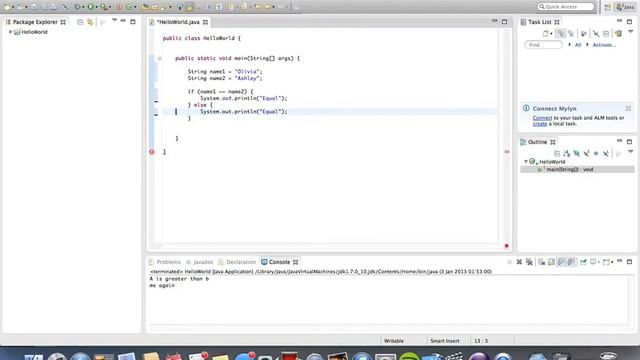Click the New Java Package icon
This screenshot has width=640, height=360.
(119, 7)
